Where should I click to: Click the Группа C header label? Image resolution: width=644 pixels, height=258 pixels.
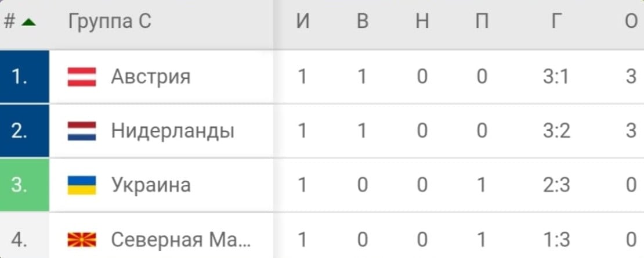point(110,22)
